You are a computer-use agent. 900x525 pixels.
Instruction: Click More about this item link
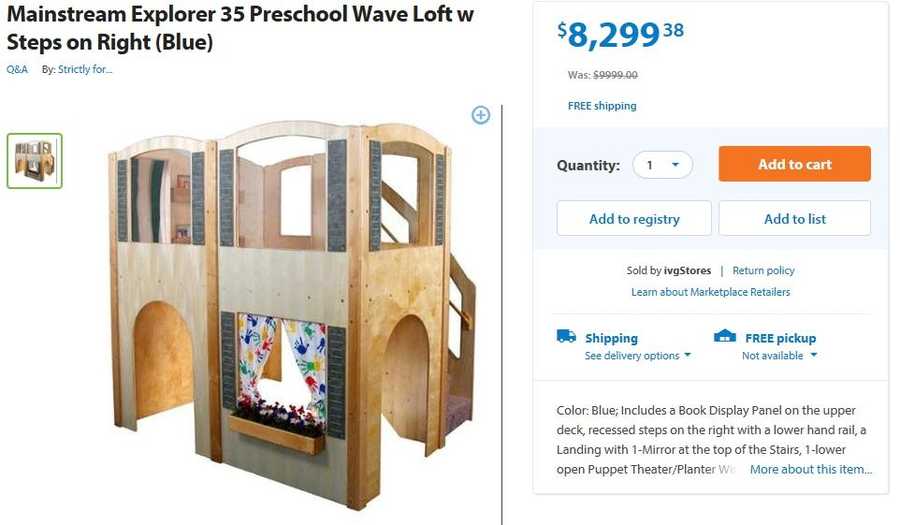point(811,469)
